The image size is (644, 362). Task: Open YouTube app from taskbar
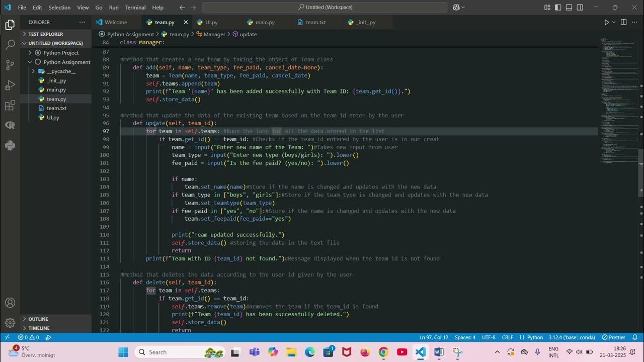[402, 352]
